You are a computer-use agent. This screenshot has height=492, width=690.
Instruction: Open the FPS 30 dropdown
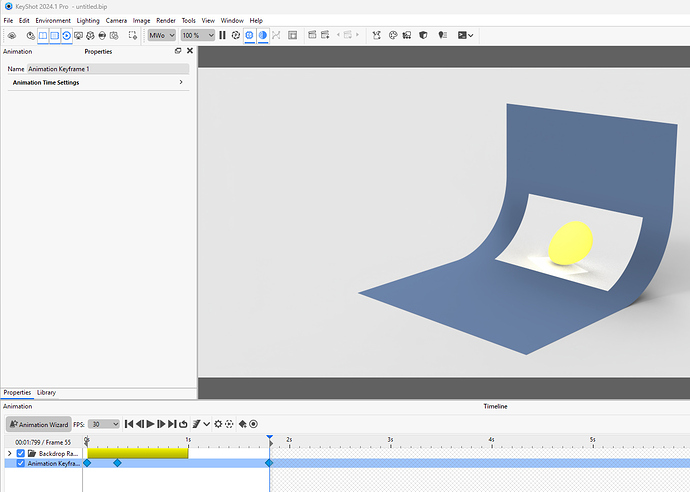pyautogui.click(x=104, y=424)
